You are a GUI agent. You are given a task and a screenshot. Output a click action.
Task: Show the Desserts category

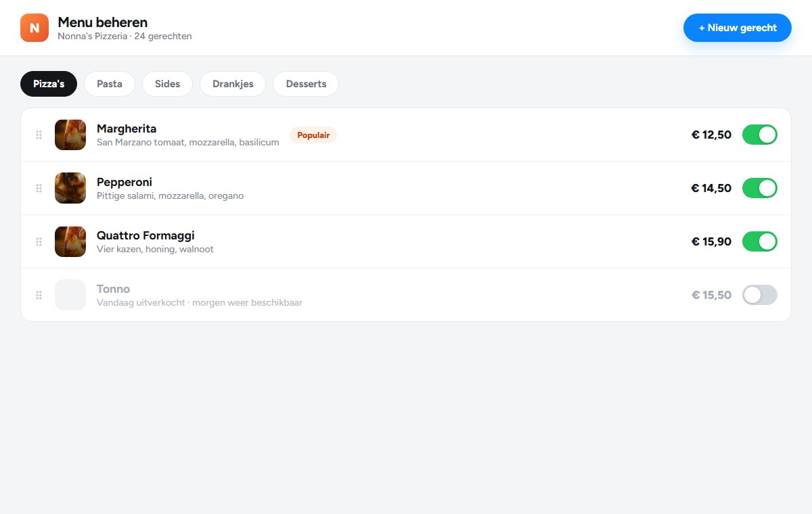306,84
